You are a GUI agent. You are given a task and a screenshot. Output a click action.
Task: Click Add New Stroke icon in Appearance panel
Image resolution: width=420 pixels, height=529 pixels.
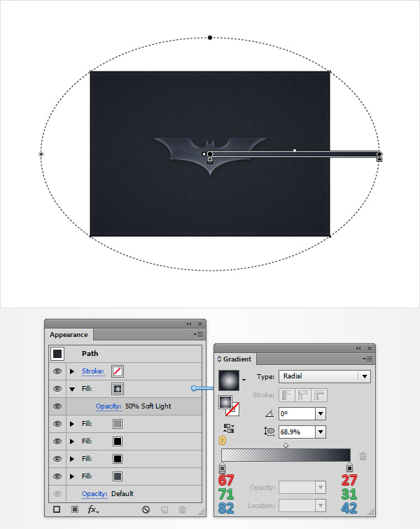tap(57, 509)
